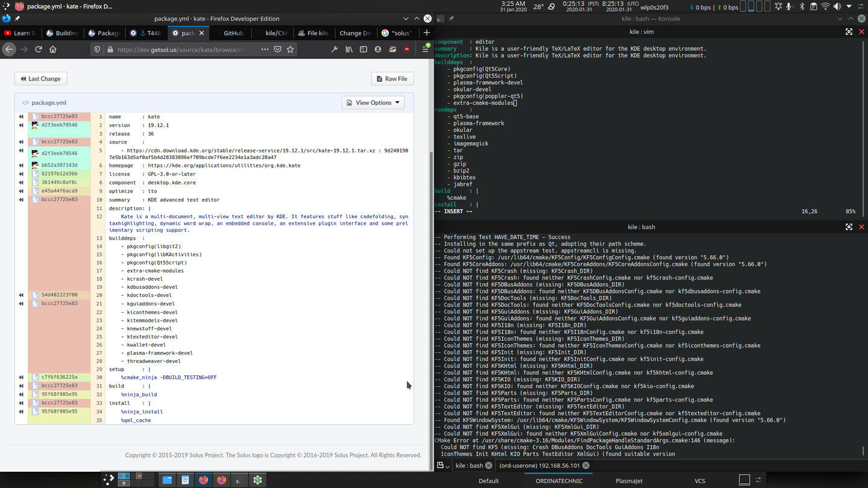Click the site padlock icon
The height and width of the screenshot is (488, 868).
click(x=110, y=49)
